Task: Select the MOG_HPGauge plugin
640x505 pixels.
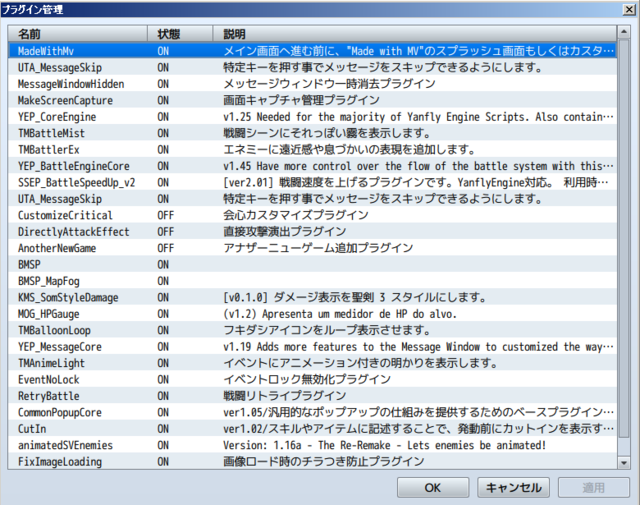Action: tap(312, 314)
